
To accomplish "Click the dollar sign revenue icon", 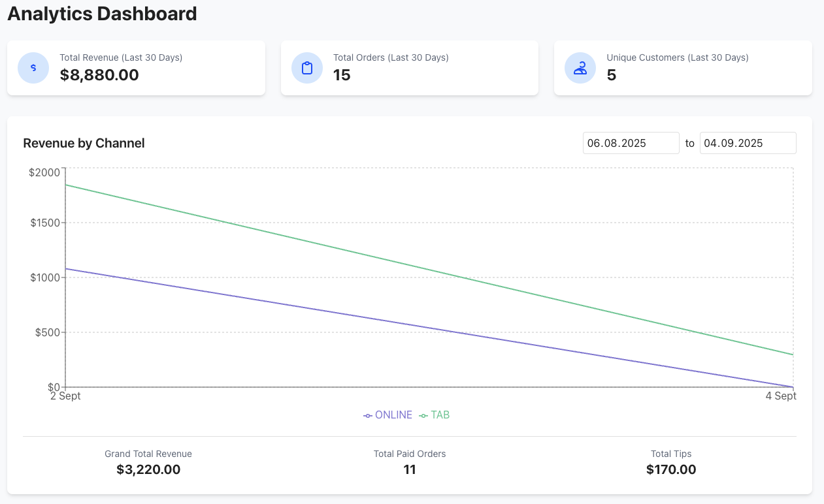I will click(x=33, y=68).
